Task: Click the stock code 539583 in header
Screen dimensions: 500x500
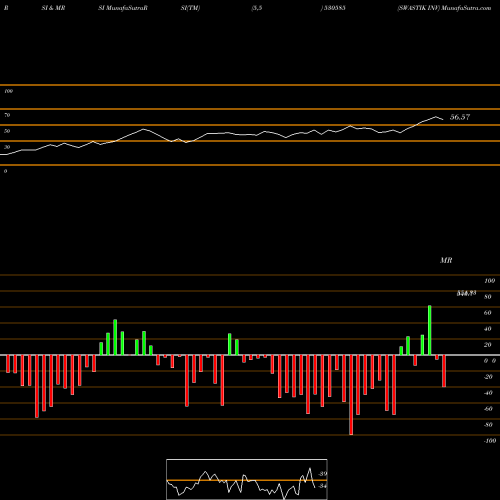Action: tap(334, 8)
